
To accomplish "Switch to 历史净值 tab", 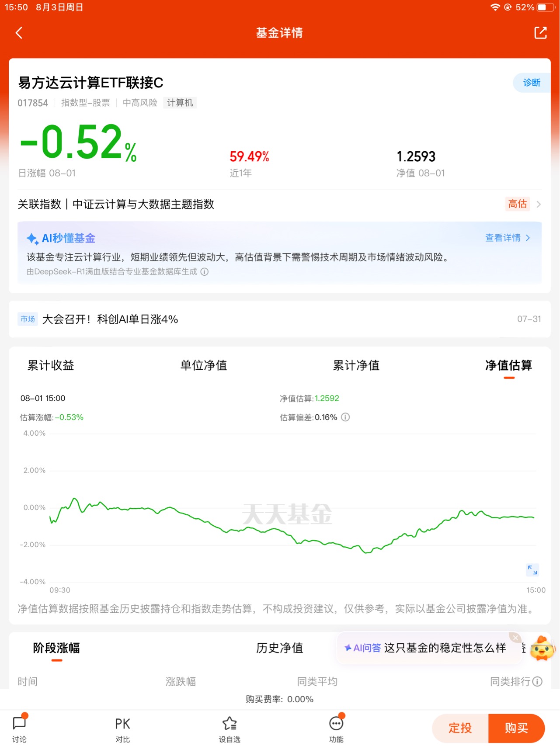I will [280, 648].
